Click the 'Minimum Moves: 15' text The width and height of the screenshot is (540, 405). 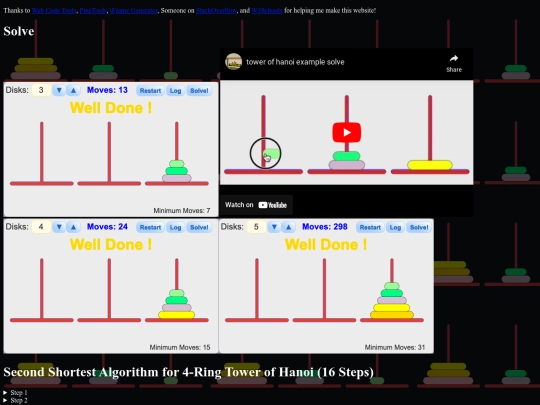pyautogui.click(x=180, y=347)
